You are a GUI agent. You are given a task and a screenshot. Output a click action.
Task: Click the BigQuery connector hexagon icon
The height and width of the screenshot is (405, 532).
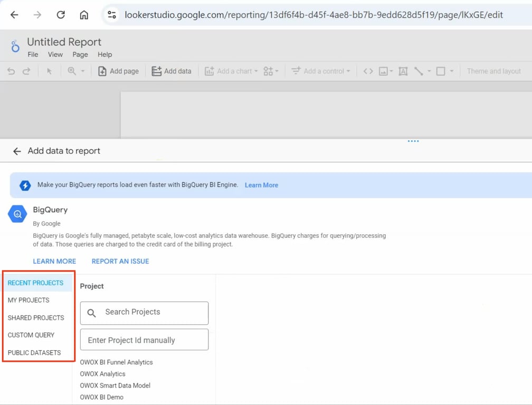tap(17, 214)
